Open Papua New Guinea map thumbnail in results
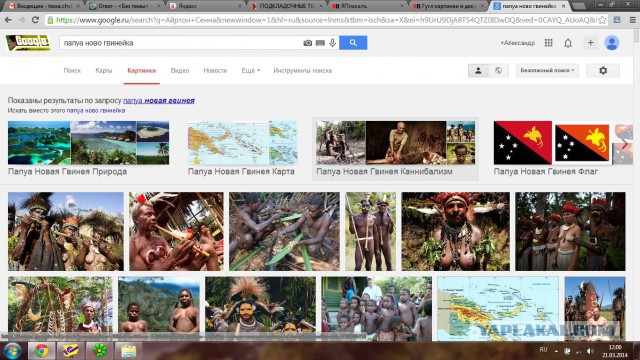 click(498, 309)
